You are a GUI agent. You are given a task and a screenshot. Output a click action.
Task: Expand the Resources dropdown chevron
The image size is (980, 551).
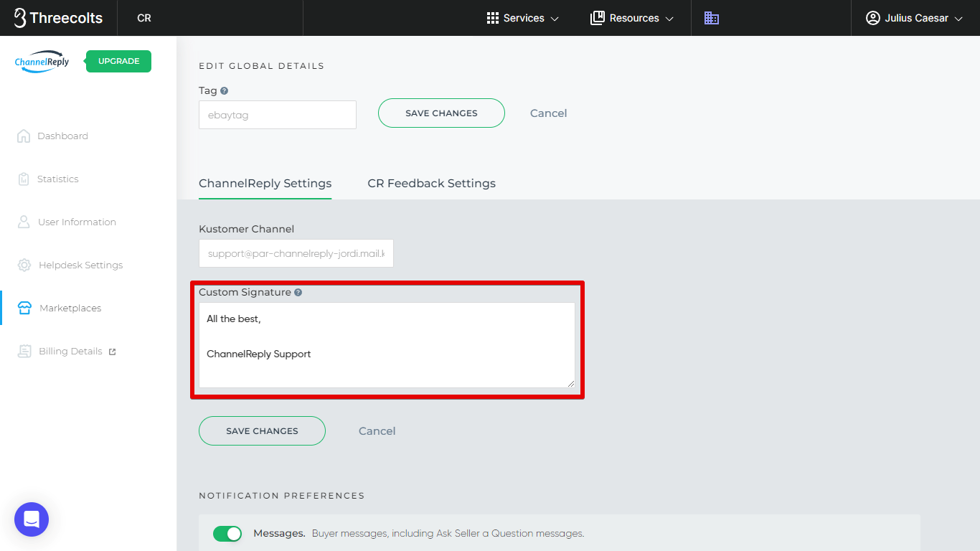click(x=669, y=19)
